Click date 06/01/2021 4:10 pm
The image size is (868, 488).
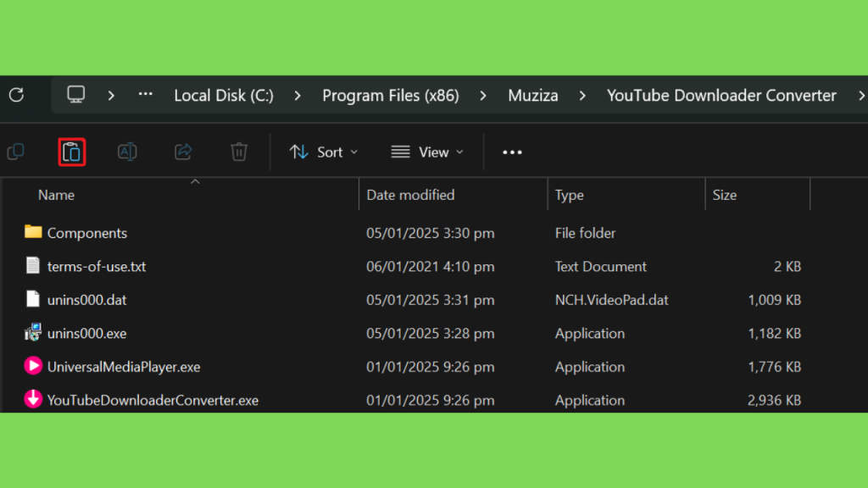tap(430, 267)
